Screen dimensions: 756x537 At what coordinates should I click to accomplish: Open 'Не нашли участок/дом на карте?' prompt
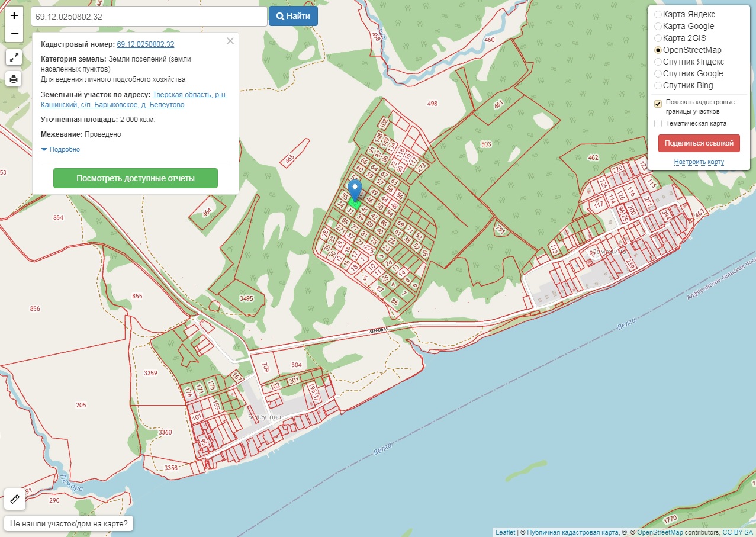pos(69,524)
